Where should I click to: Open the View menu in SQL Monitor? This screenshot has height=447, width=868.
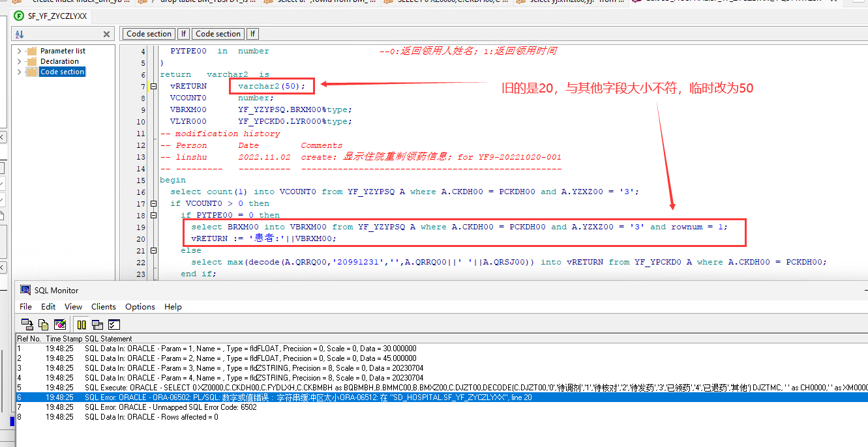[x=73, y=306]
